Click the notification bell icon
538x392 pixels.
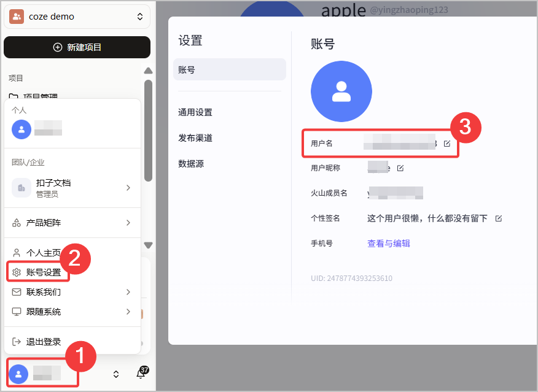point(141,374)
